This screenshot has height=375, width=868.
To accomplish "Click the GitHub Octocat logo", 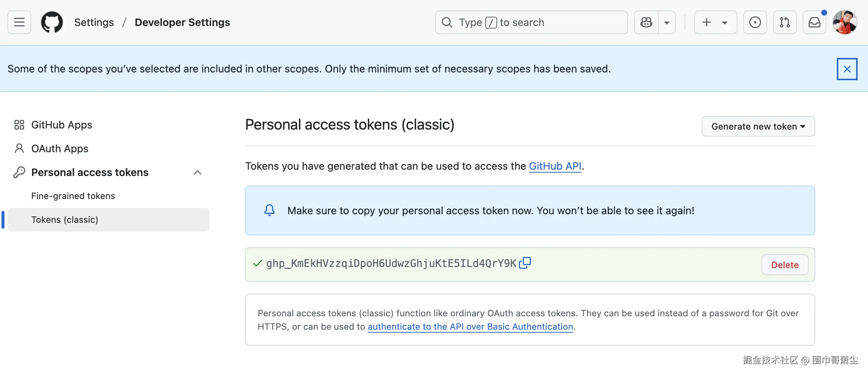I will 52,22.
